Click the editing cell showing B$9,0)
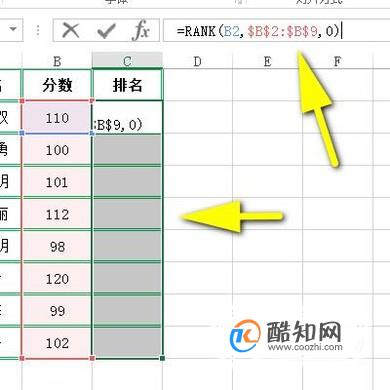This screenshot has height=390, width=390. point(127,117)
